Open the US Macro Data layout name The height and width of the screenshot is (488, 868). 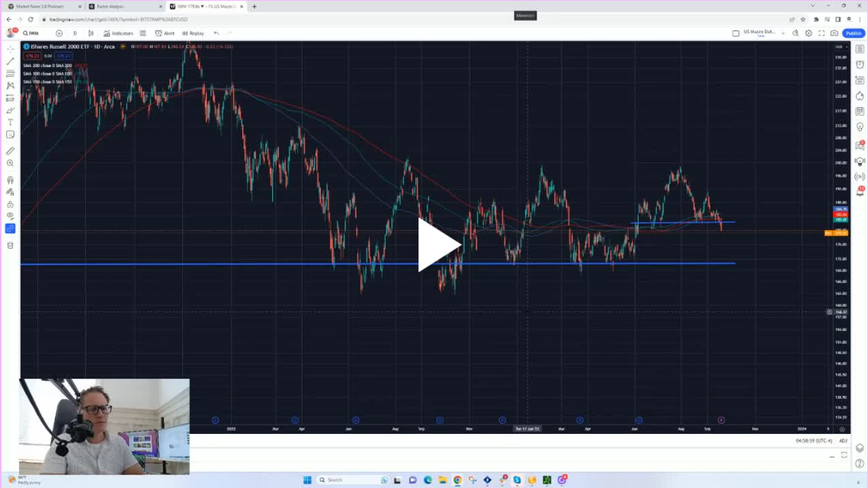(760, 33)
